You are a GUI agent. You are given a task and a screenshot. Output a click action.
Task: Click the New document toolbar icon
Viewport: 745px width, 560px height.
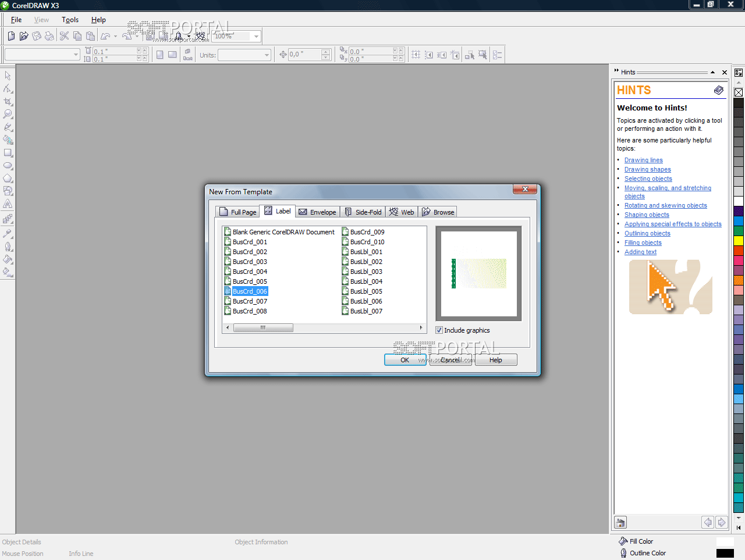coord(11,36)
